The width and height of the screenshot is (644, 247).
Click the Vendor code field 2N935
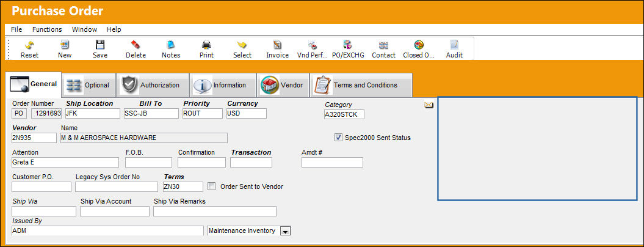(35, 138)
